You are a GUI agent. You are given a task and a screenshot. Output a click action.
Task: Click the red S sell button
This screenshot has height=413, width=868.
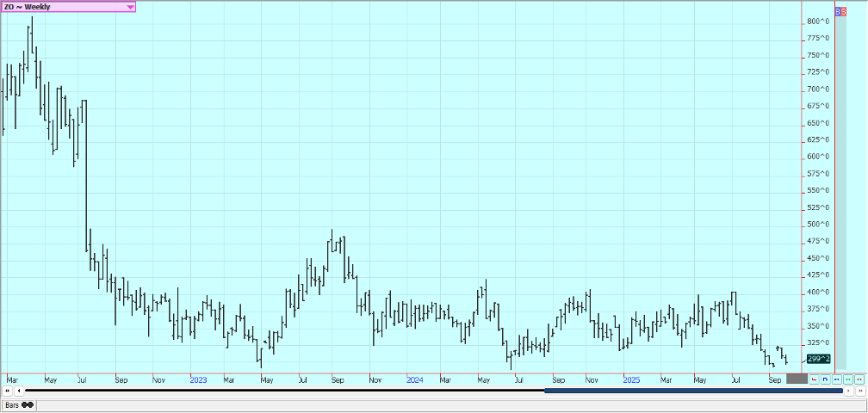click(845, 12)
